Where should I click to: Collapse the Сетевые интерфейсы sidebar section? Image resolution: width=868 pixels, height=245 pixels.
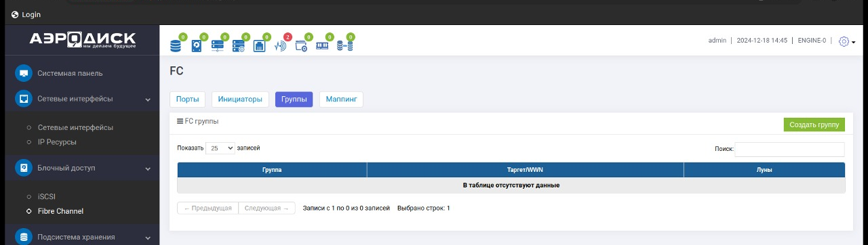pos(148,99)
